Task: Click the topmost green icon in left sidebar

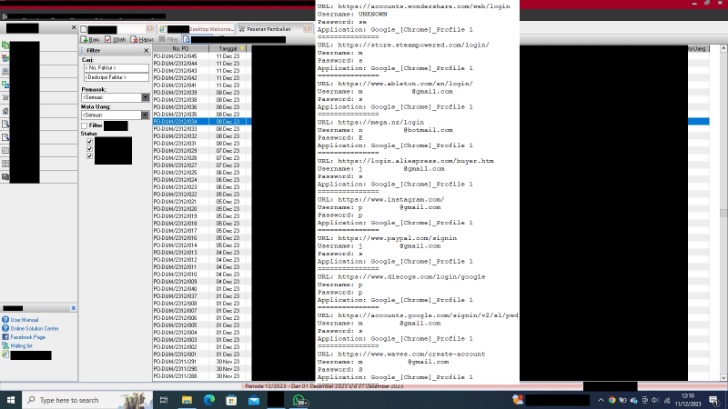Action: [x=5, y=45]
